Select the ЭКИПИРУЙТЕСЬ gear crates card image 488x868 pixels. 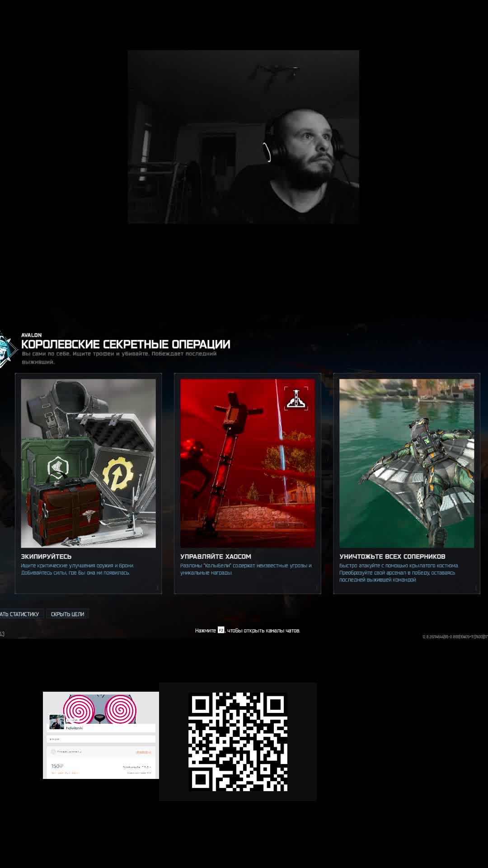(88, 463)
